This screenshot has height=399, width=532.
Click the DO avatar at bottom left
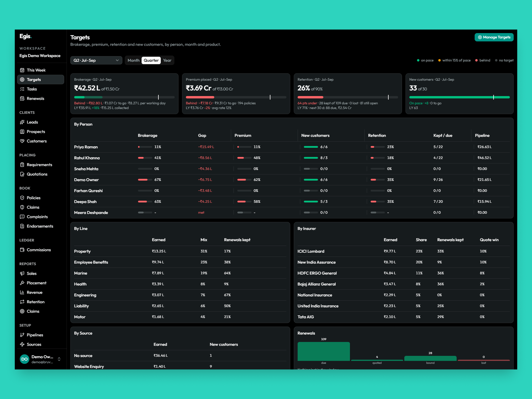[25, 359]
